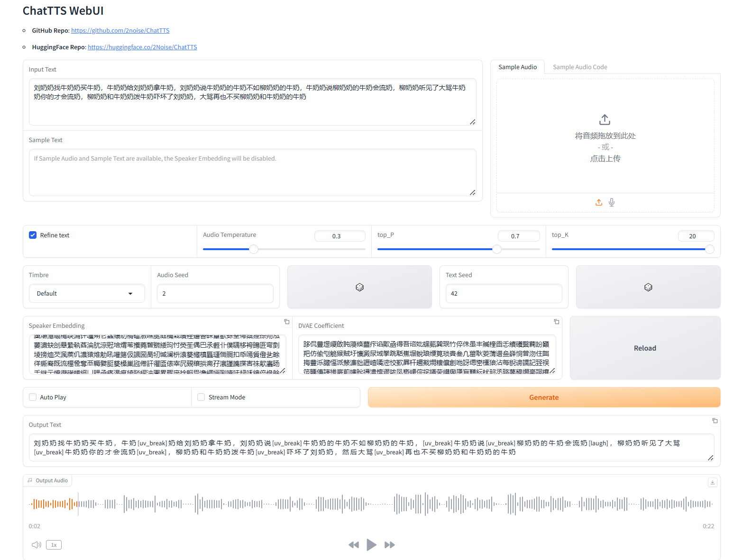Image resolution: width=743 pixels, height=560 pixels.
Task: Select the Sample Audio tab
Action: (x=517, y=67)
